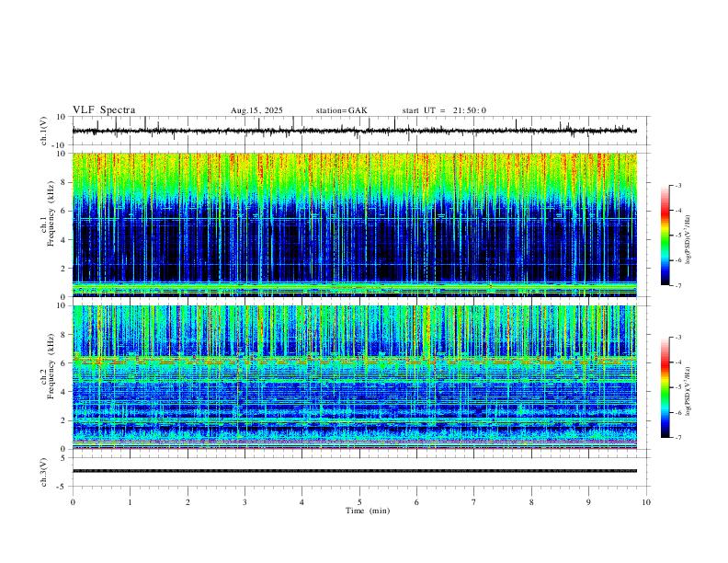Click the upper colorbar log(PSD) label
This screenshot has width=728, height=563.
tap(688, 240)
